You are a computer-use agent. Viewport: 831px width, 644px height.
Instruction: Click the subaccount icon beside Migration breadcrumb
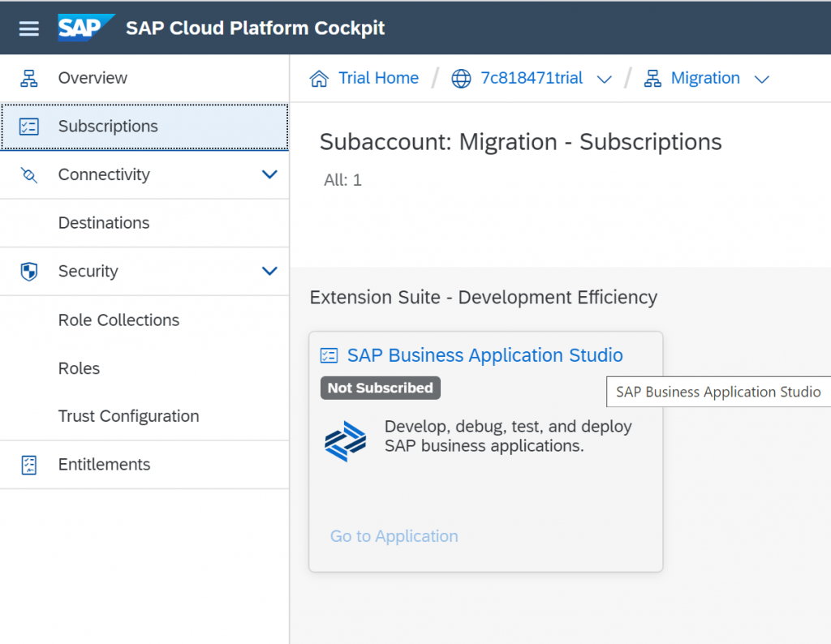tap(652, 79)
